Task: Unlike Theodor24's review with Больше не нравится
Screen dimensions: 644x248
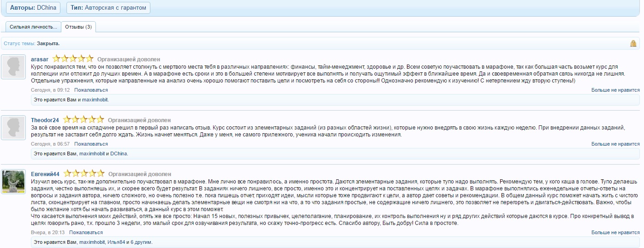Action: 615,144
